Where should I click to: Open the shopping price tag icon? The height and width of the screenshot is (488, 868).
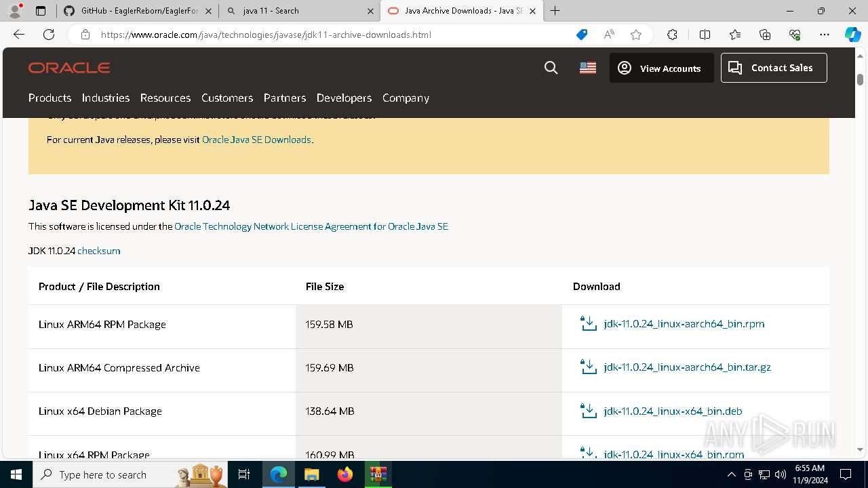[582, 35]
